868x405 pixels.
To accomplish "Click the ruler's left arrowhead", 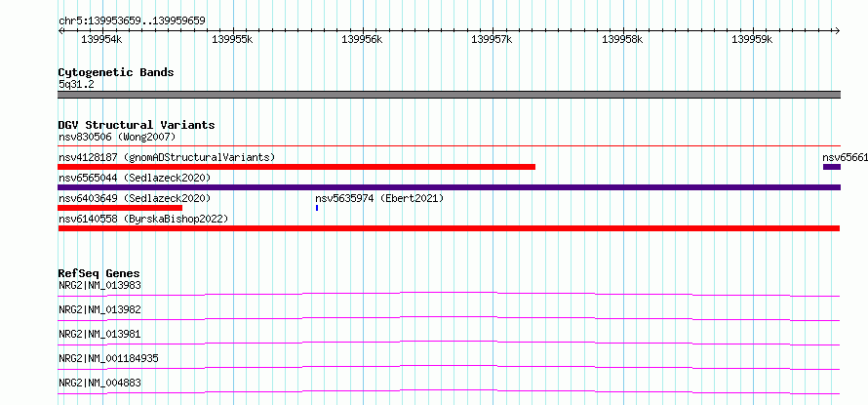I will click(x=60, y=30).
